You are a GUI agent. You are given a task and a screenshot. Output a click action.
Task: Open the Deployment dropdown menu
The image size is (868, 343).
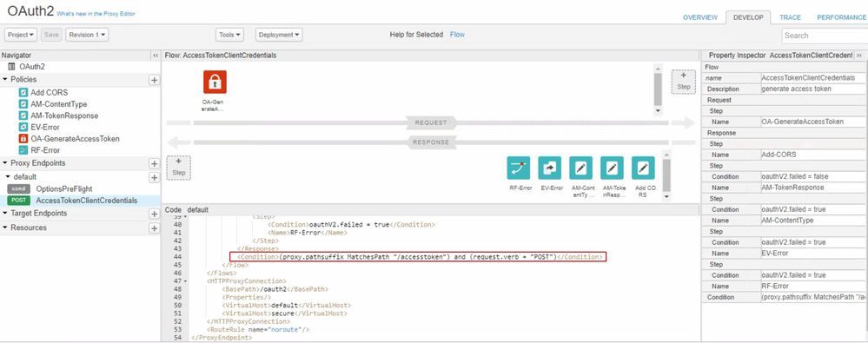click(x=279, y=35)
